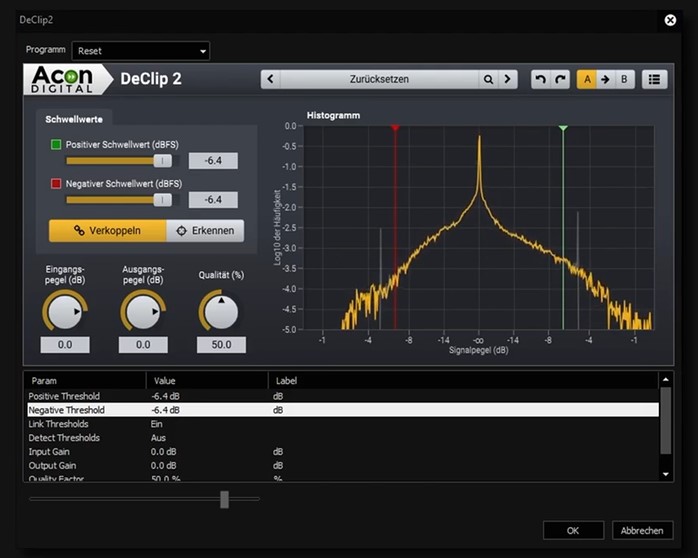Click the positive threshold -6.4 value field
The height and width of the screenshot is (558, 698).
click(x=213, y=161)
